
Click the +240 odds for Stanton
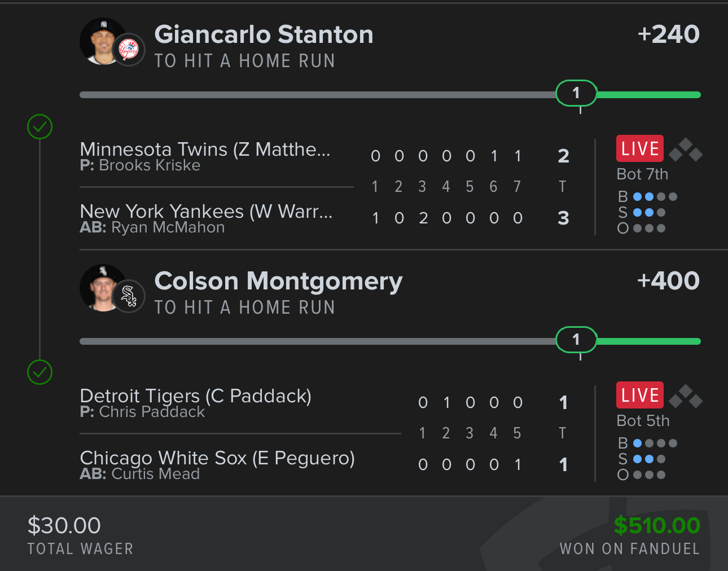pyautogui.click(x=668, y=34)
